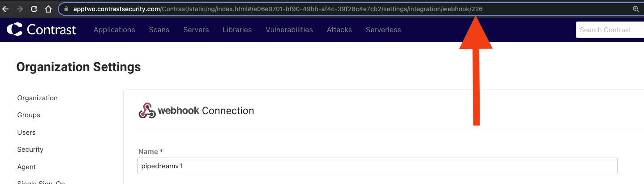This screenshot has height=184, width=644.
Task: Navigate to Libraries
Action: [237, 30]
